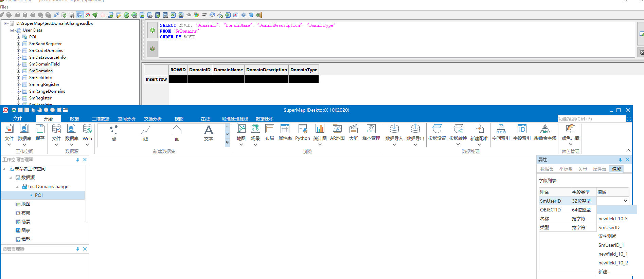This screenshot has height=279, width=644.
Task: Collapse the testDomainChange datasource node
Action: pos(17,186)
